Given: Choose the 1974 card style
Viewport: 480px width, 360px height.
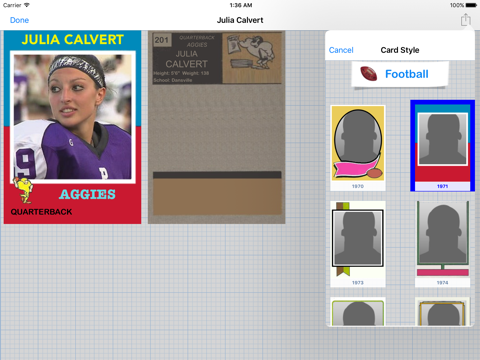Looking at the screenshot, I should pyautogui.click(x=443, y=244).
